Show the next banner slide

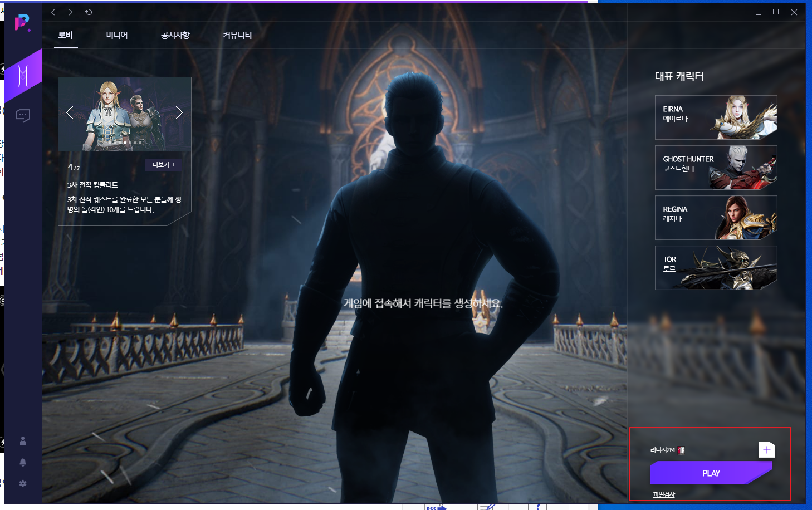pyautogui.click(x=179, y=112)
